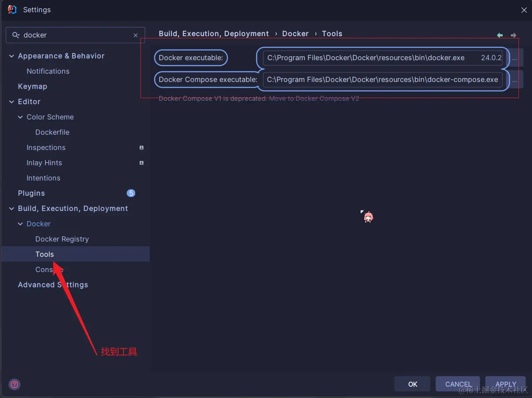532x398 pixels.
Task: Open the Plugins settings page
Action: click(31, 193)
